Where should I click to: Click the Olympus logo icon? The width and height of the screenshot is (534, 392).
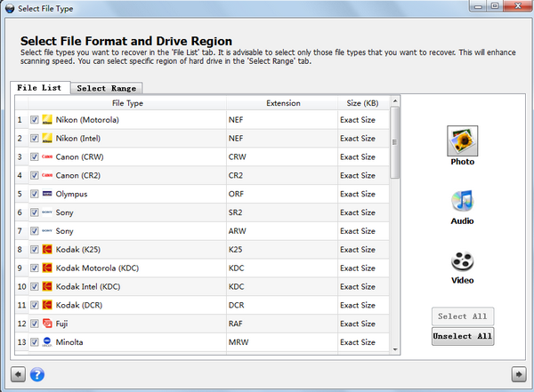47,194
